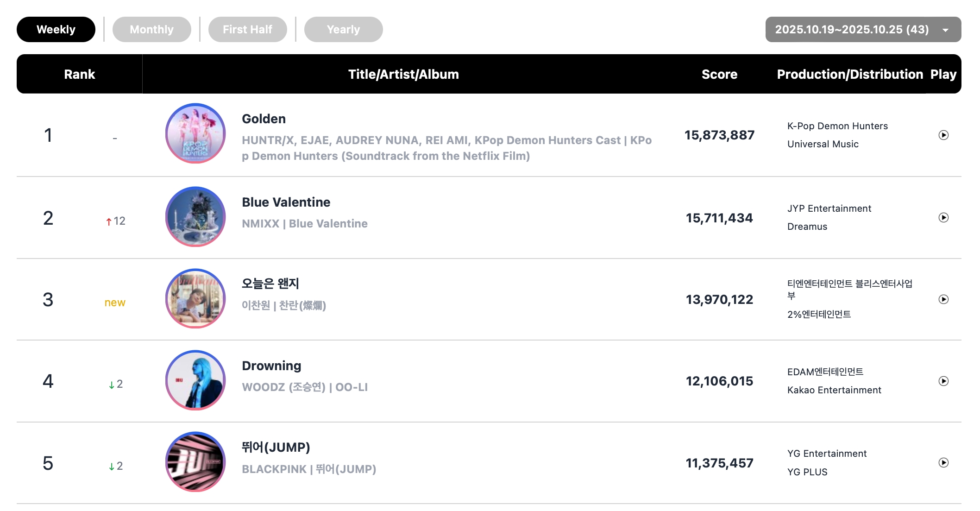The width and height of the screenshot is (980, 511).
Task: Play the rank 3 song by 이찬원
Action: tap(943, 299)
